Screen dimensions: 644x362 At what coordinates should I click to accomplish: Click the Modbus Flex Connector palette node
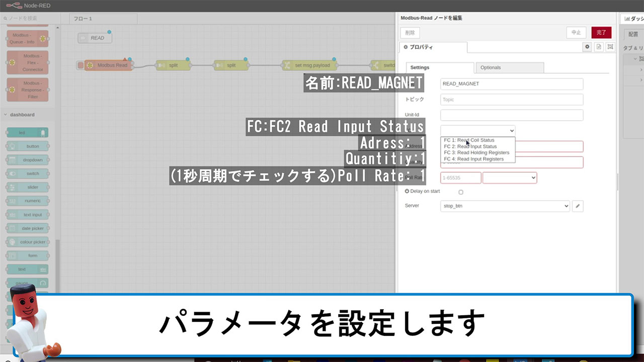point(28,63)
